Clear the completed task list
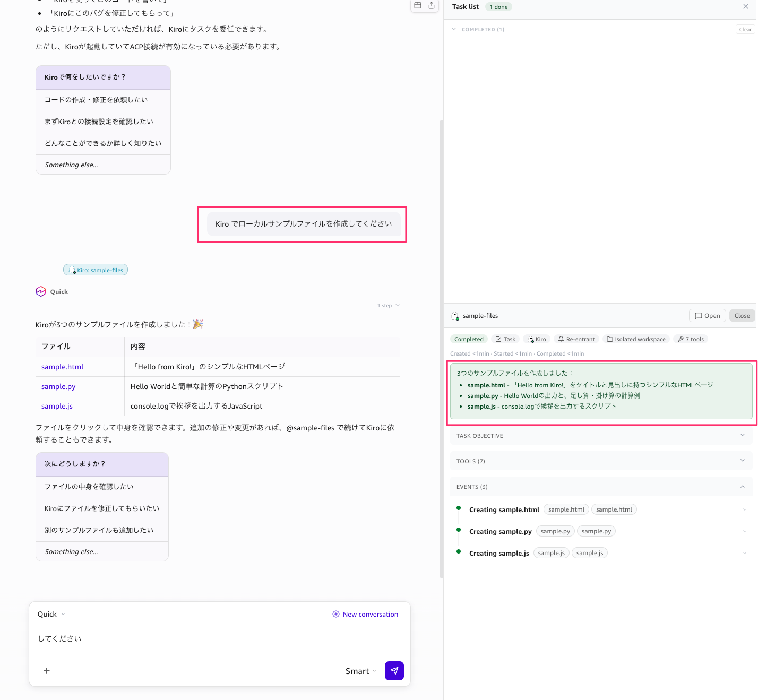This screenshot has height=700, width=758. (745, 29)
